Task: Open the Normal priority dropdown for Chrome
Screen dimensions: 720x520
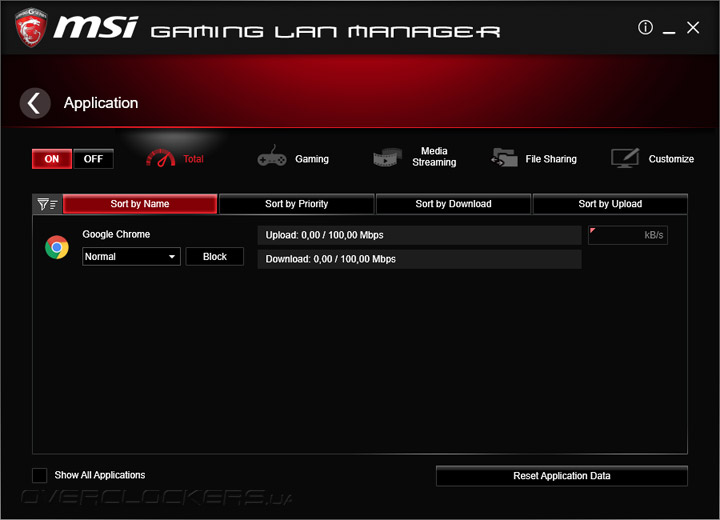Action: coord(131,257)
